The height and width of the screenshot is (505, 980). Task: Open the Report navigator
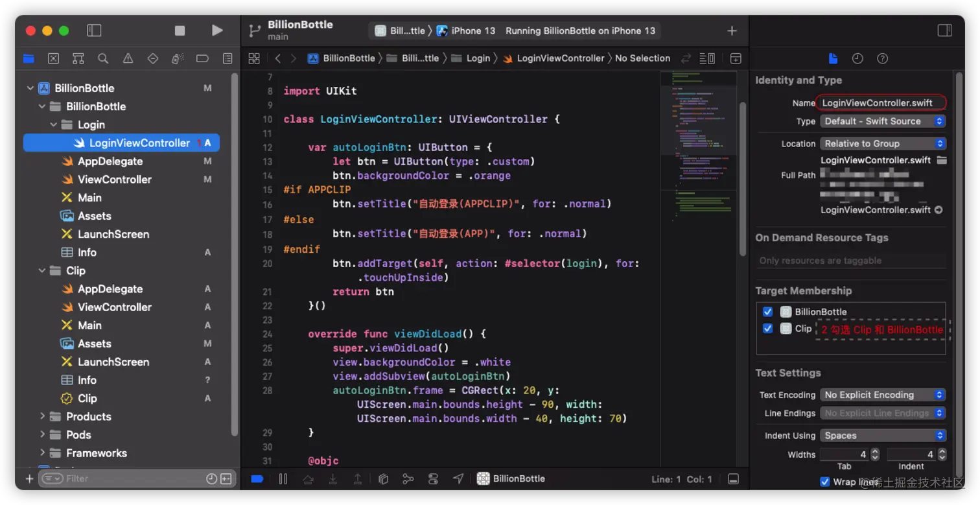pyautogui.click(x=227, y=58)
